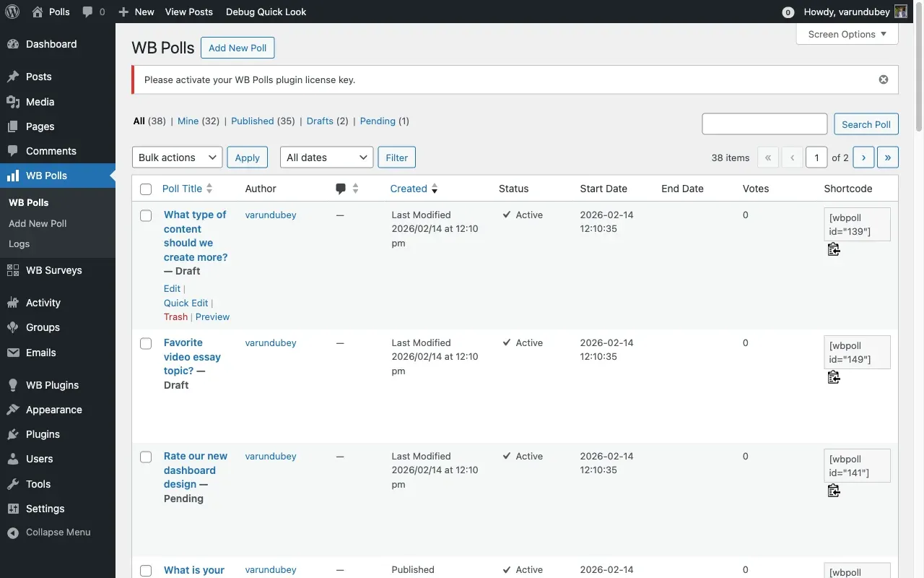The height and width of the screenshot is (578, 924).
Task: Filter polls by Mine
Action: coord(188,121)
